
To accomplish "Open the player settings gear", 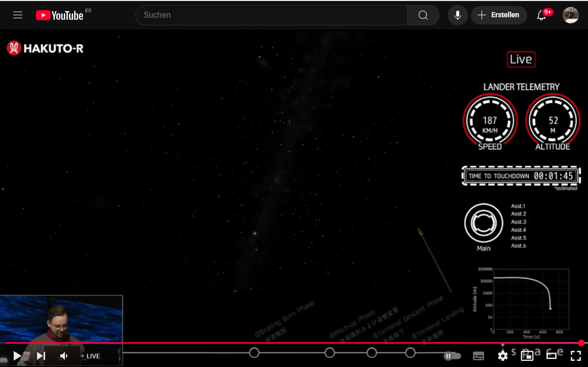I will [502, 356].
